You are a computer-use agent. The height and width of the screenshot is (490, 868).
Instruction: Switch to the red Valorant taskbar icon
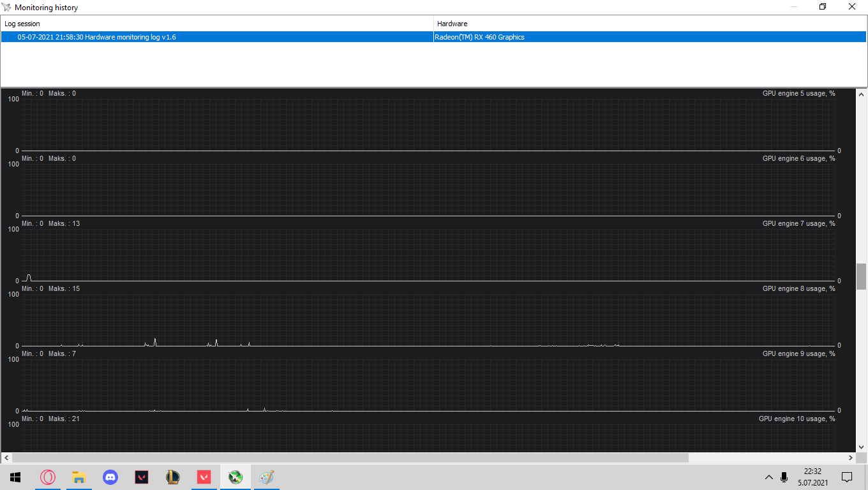click(x=204, y=477)
